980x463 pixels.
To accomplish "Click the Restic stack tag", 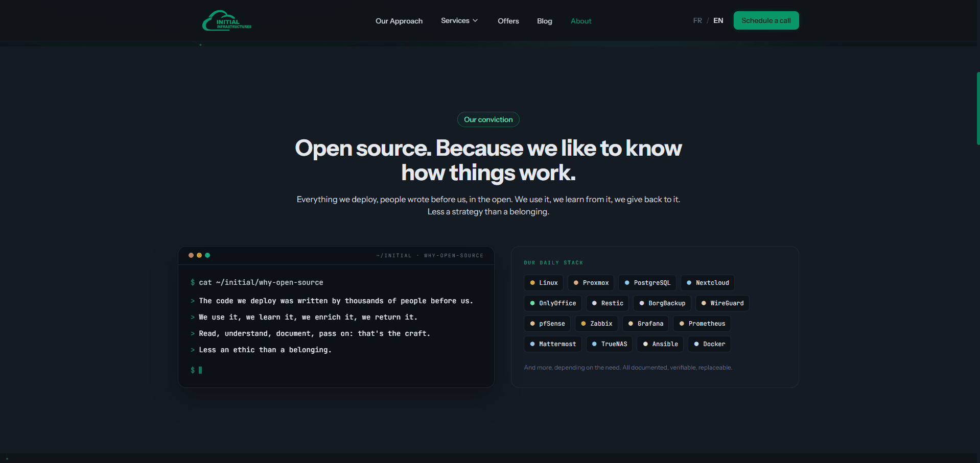I will [x=608, y=303].
